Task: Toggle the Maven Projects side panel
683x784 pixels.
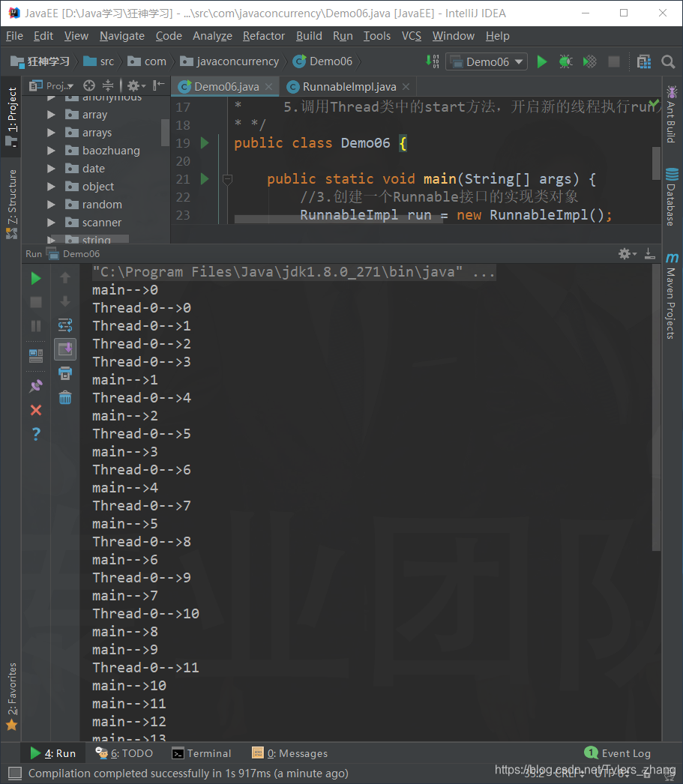Action: pos(672,295)
